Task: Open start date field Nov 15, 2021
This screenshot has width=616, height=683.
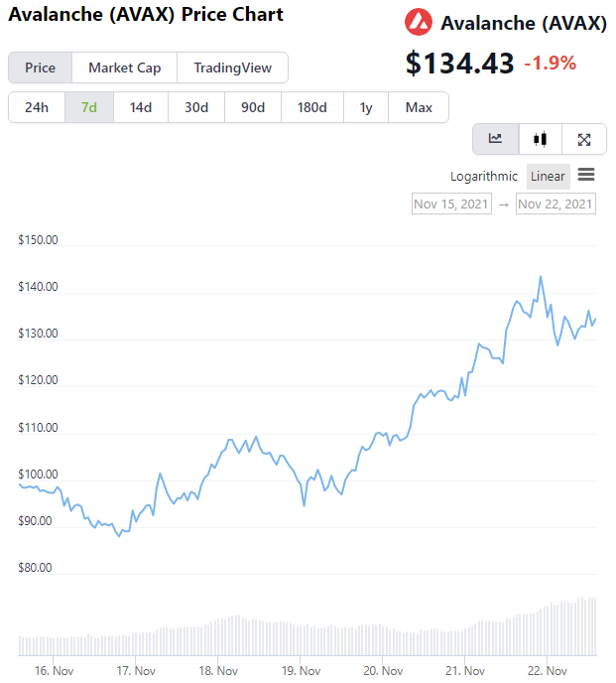Action: [451, 204]
